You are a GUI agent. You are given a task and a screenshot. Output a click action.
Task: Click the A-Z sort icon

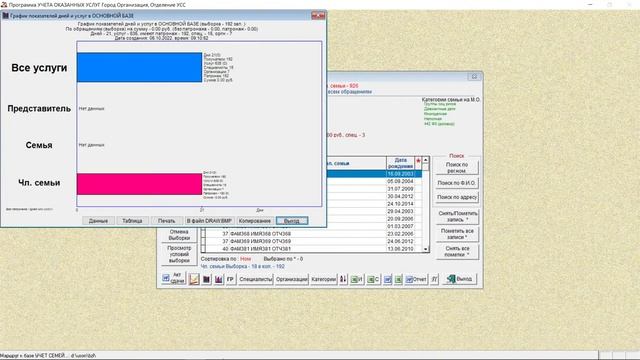point(343,279)
